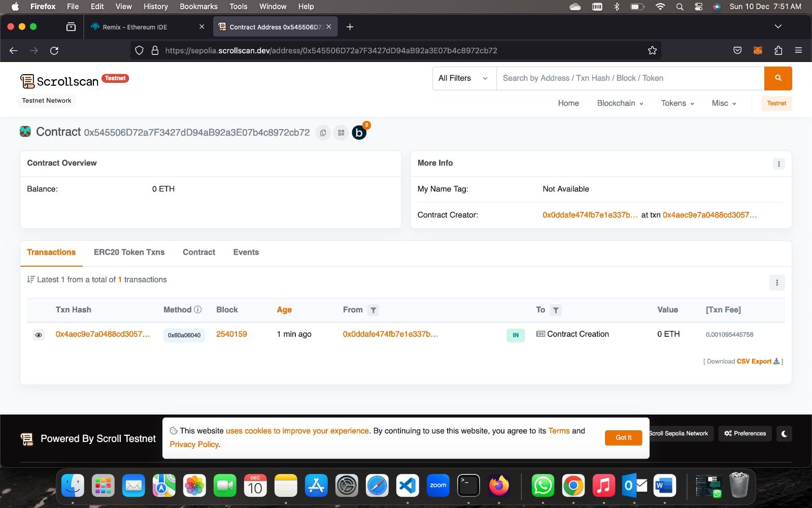Viewport: 812px width, 508px height.
Task: Open From address 0x0ddafe474fb7e1e337b in table
Action: (390, 334)
